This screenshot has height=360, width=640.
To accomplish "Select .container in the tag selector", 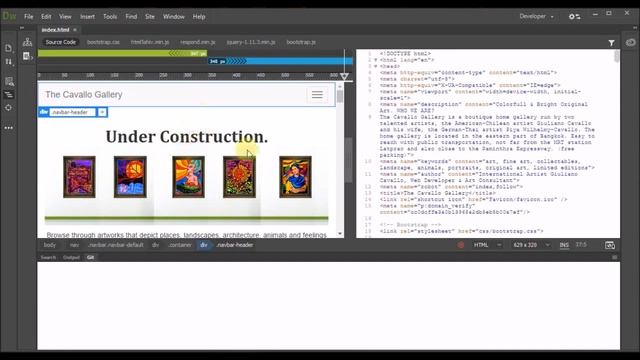I will [x=180, y=245].
